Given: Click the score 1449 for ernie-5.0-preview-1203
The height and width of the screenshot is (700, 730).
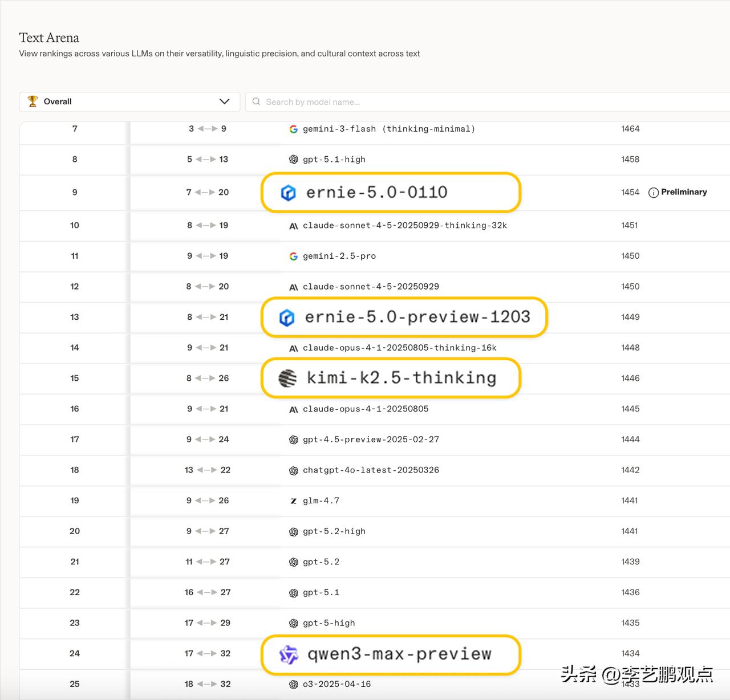Looking at the screenshot, I should [x=630, y=317].
